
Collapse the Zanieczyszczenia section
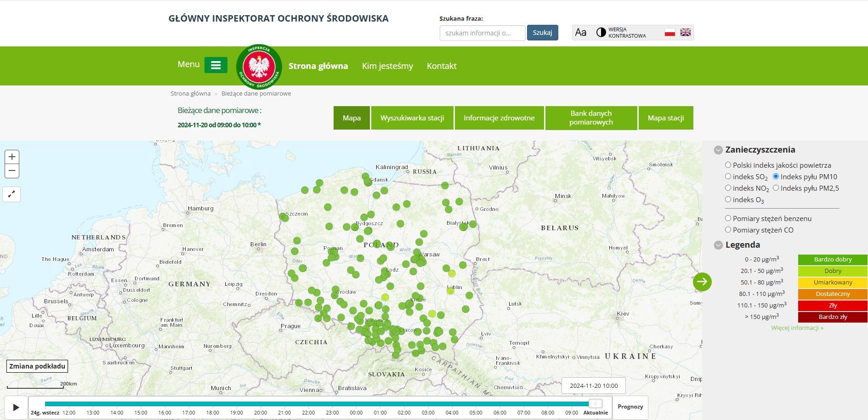(x=717, y=149)
